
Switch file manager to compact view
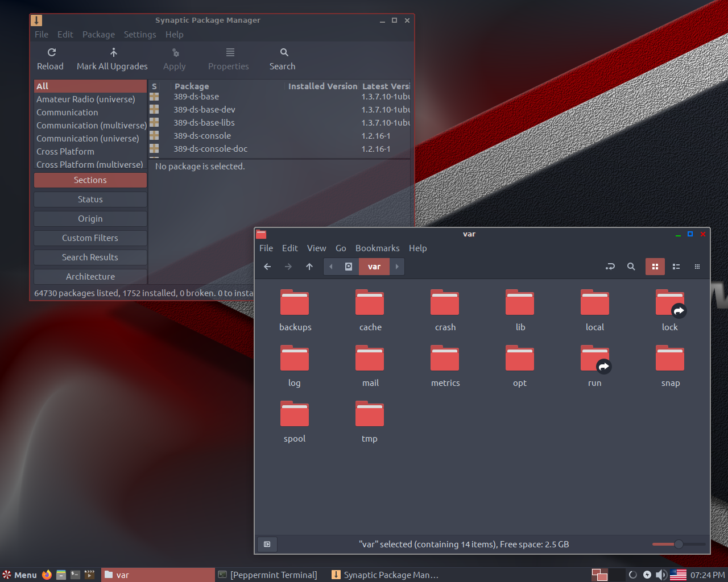pyautogui.click(x=697, y=267)
